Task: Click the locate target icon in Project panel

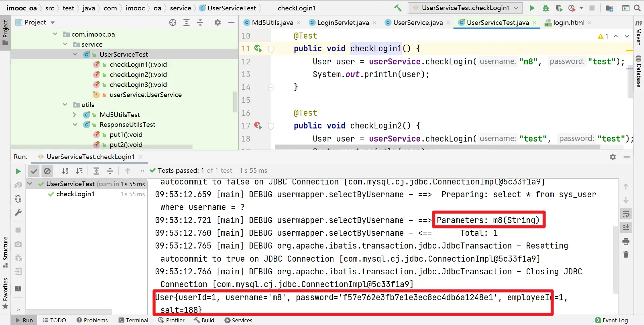Action: coord(173,22)
